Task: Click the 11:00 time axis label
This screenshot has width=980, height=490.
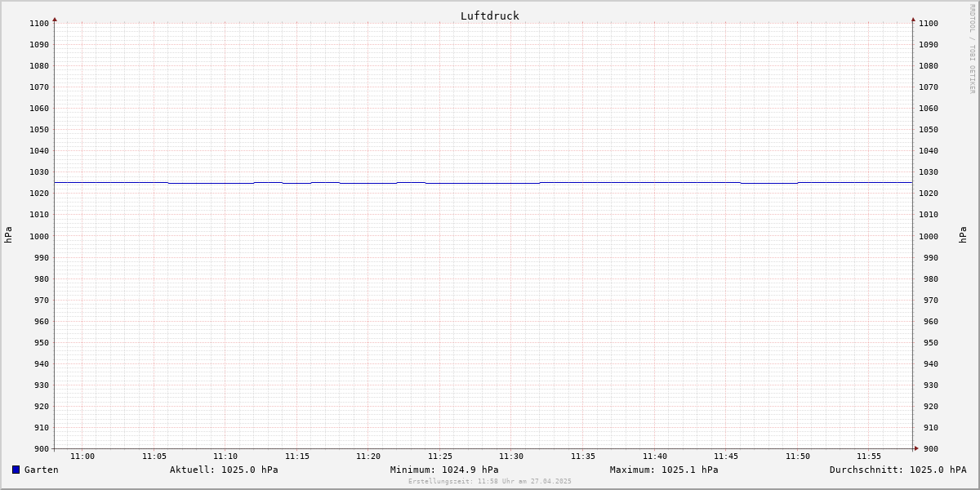Action: pyautogui.click(x=82, y=456)
